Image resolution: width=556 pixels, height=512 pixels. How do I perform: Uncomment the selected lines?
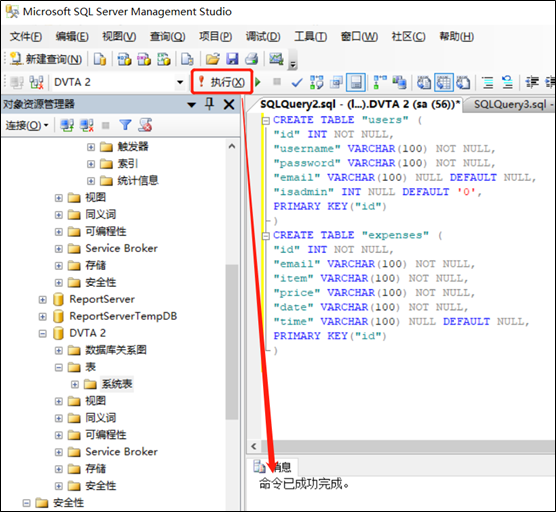click(x=507, y=82)
